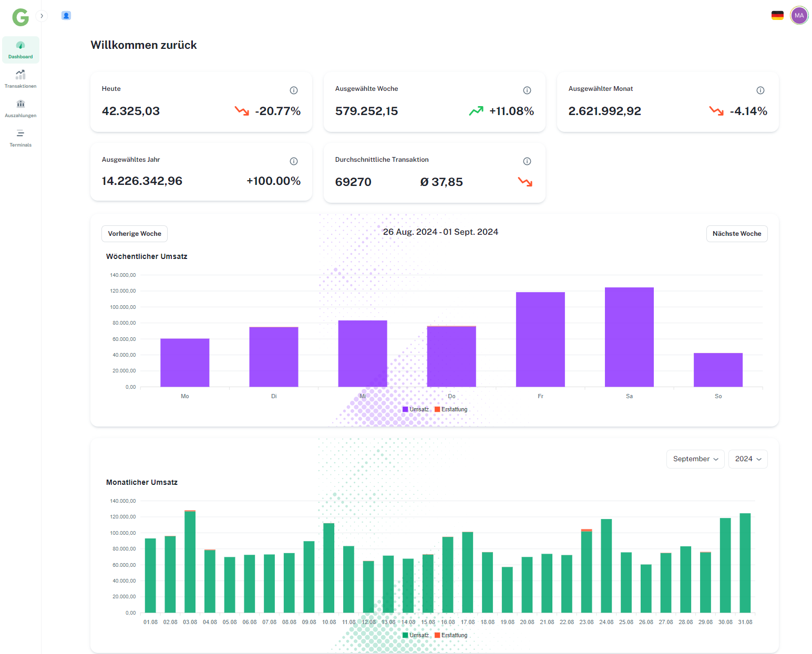The width and height of the screenshot is (812, 654).
Task: Click the -4.14% monthly change
Action: tap(749, 111)
